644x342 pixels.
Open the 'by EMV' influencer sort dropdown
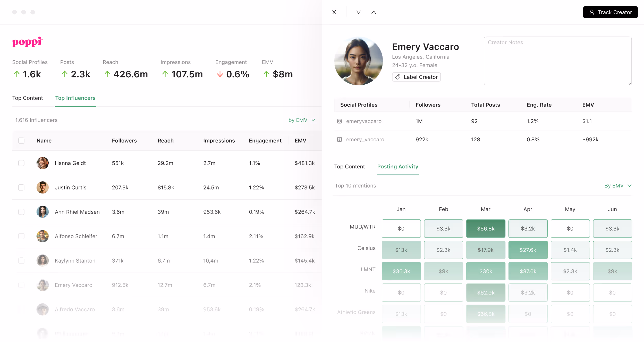pos(302,120)
